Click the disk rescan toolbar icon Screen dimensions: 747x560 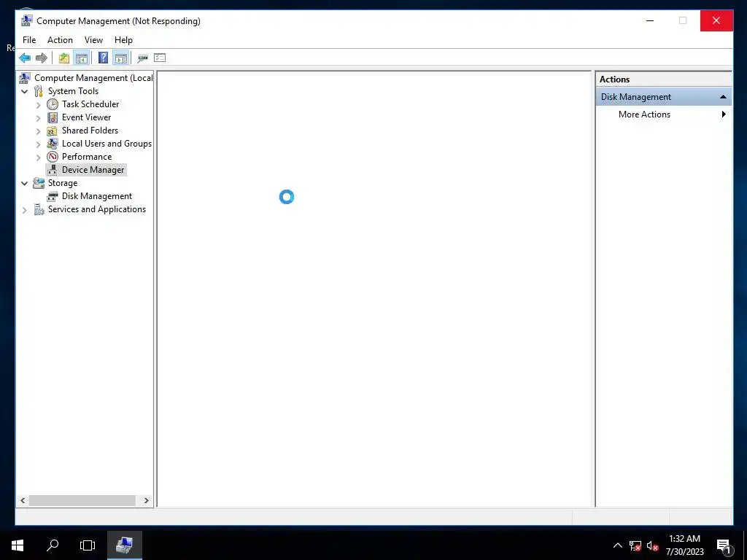(x=142, y=58)
